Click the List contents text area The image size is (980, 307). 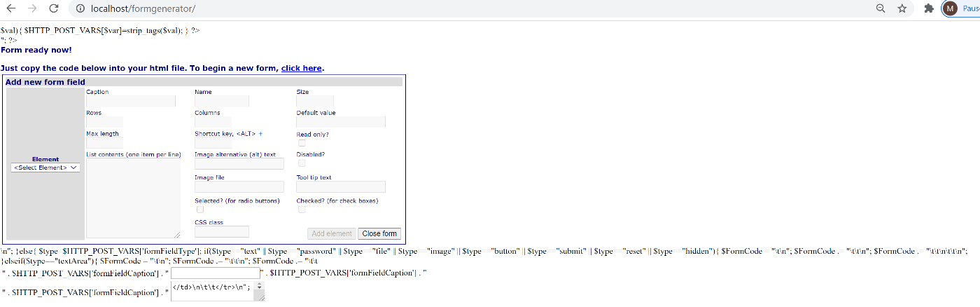click(x=133, y=198)
